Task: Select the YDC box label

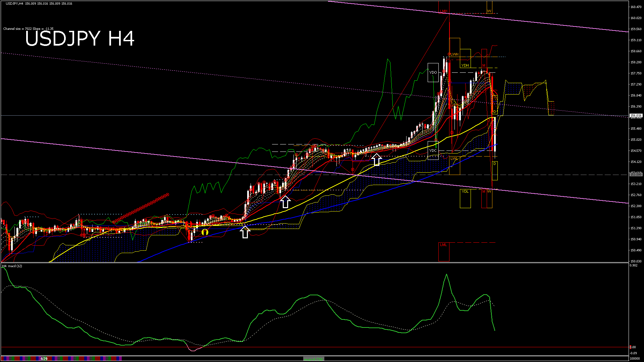Action: coord(433,150)
